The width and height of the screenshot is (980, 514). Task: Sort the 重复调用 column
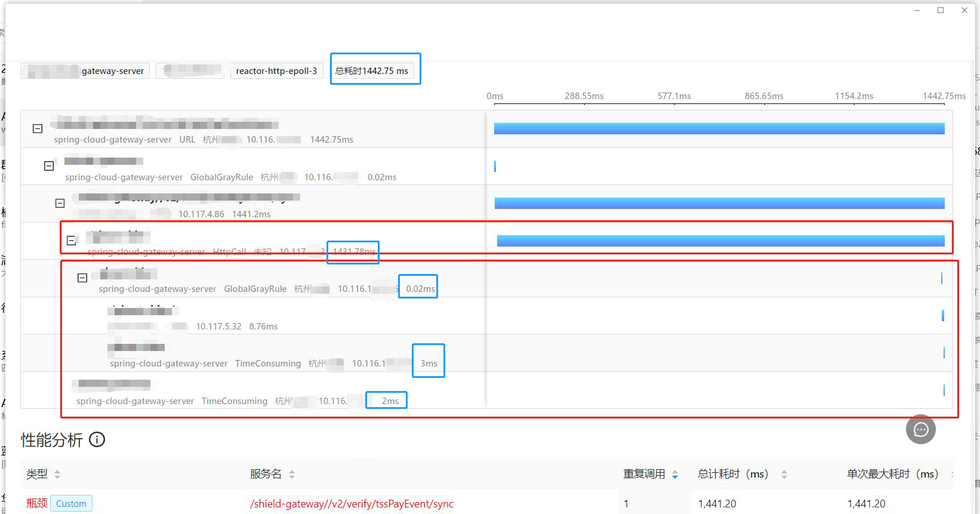pyautogui.click(x=675, y=474)
